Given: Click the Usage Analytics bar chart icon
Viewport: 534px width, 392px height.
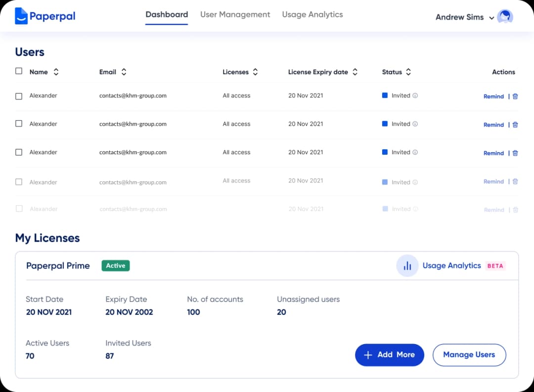Looking at the screenshot, I should pos(407,266).
